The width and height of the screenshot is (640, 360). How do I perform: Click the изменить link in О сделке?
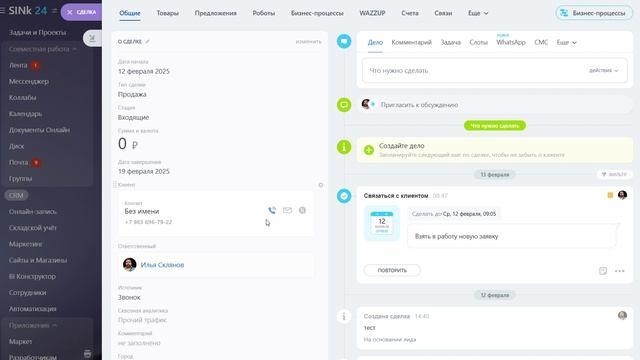[x=309, y=42]
